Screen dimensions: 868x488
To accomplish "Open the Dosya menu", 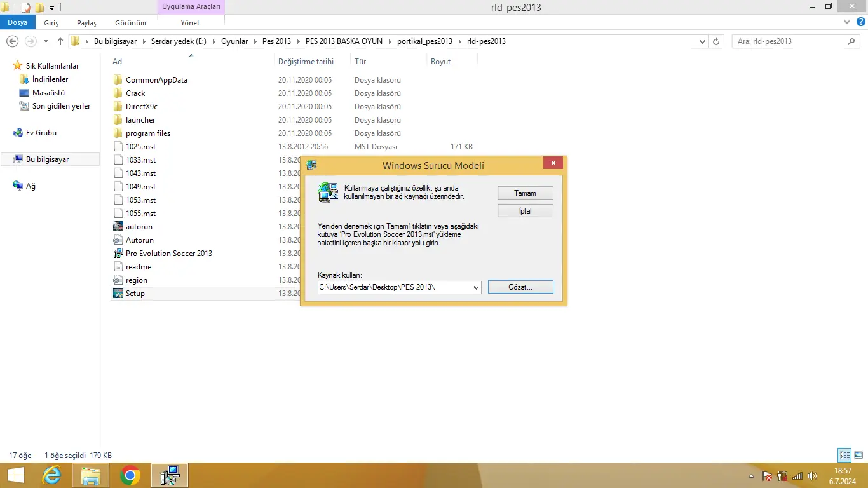I will pos(17,22).
